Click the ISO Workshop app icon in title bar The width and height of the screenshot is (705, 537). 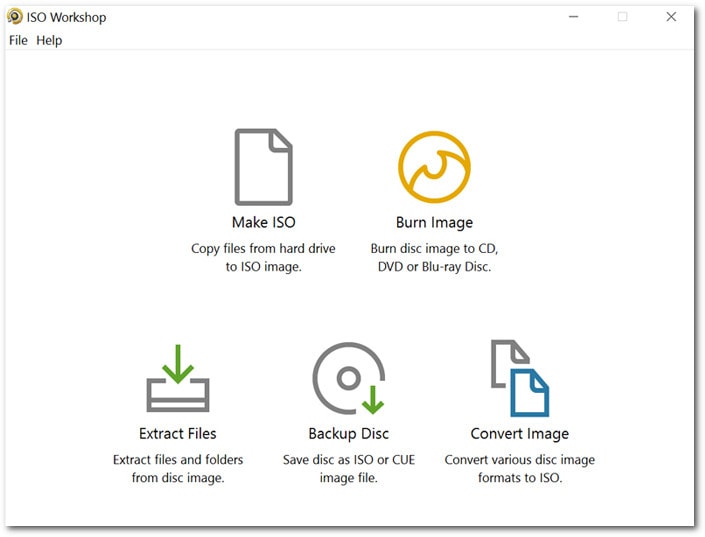pos(14,17)
